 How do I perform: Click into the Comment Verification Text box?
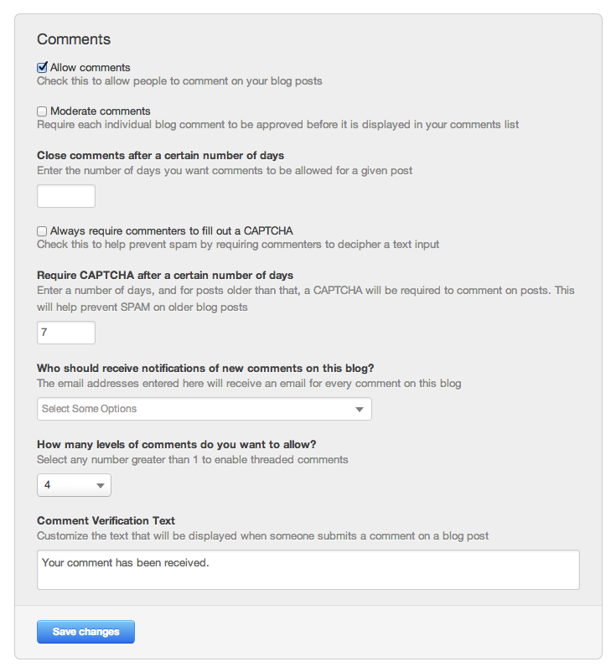coord(308,569)
